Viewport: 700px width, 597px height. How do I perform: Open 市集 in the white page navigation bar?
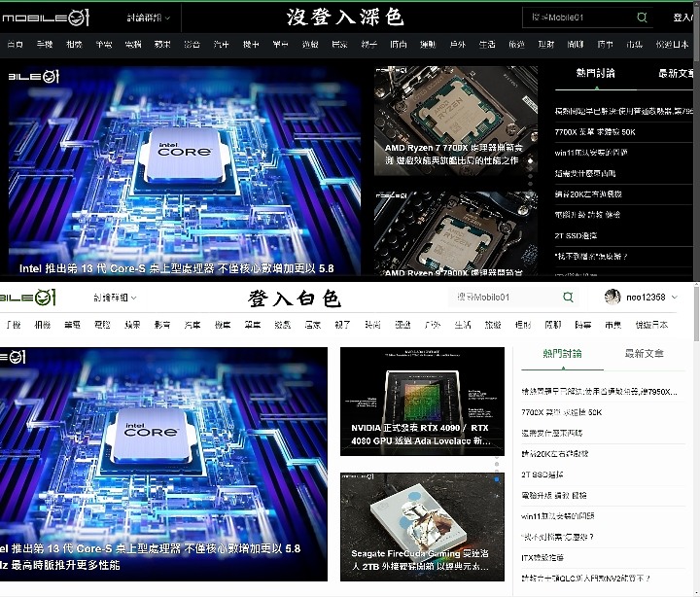point(612,325)
